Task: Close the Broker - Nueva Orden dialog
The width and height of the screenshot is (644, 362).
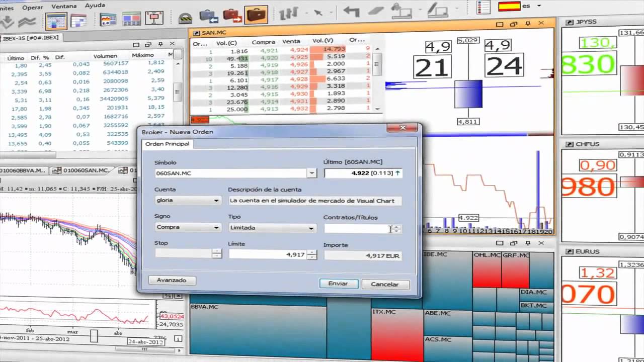Action: [x=402, y=128]
